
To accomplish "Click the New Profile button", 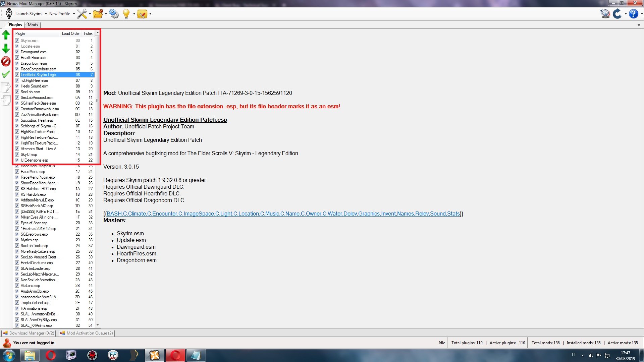I will (x=60, y=14).
